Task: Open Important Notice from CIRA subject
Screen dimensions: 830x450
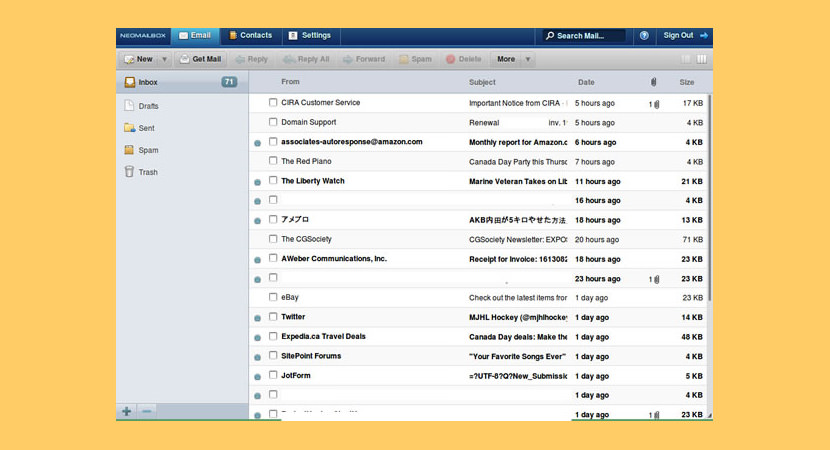Action: [x=518, y=103]
